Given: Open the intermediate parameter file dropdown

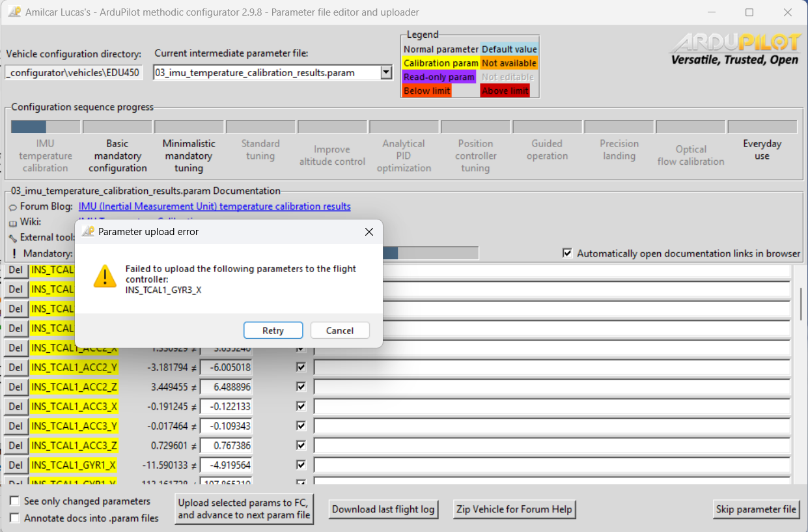Looking at the screenshot, I should pyautogui.click(x=386, y=73).
